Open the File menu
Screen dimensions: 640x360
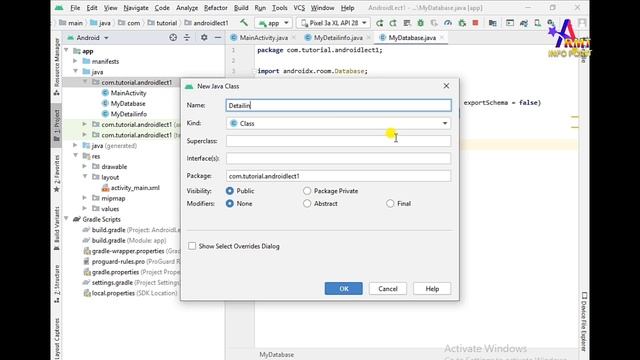coord(75,8)
